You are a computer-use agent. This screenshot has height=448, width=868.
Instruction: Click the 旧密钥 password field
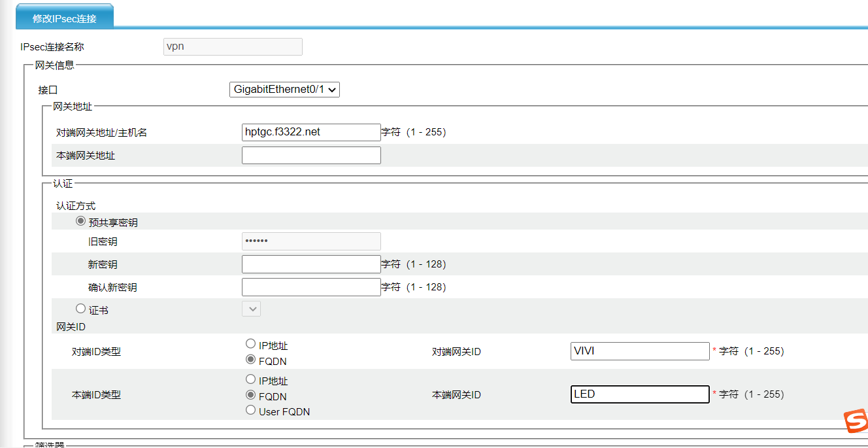(x=311, y=241)
